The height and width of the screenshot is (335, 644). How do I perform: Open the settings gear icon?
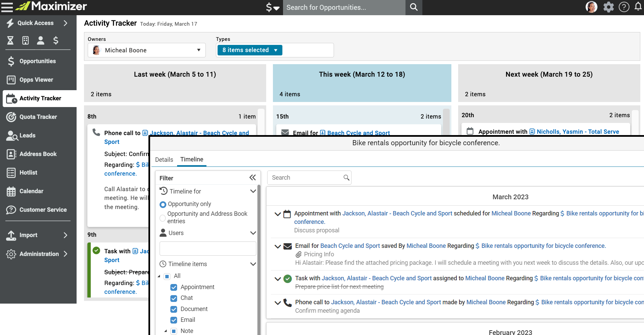609,7
